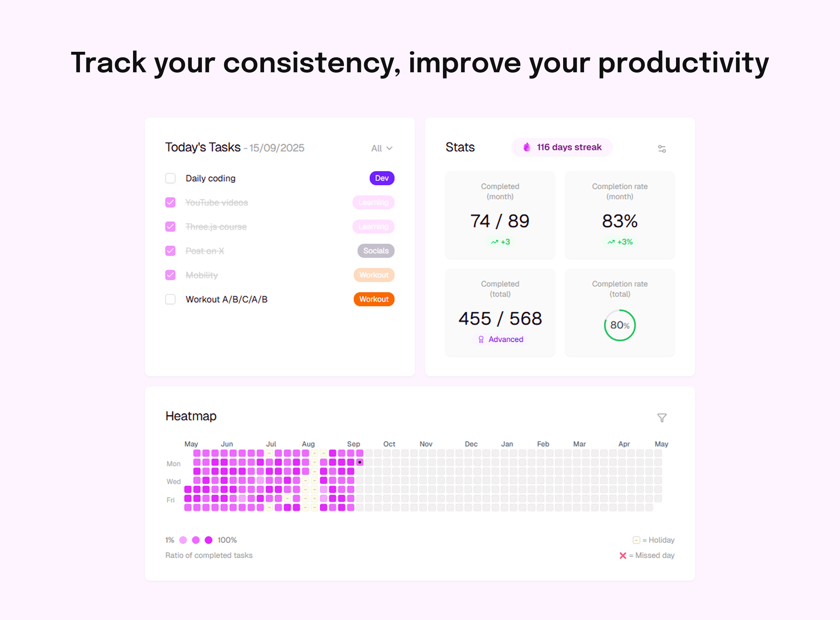This screenshot has height=620, width=840.
Task: Click the funnel filter icon on the Heatmap
Action: [662, 417]
